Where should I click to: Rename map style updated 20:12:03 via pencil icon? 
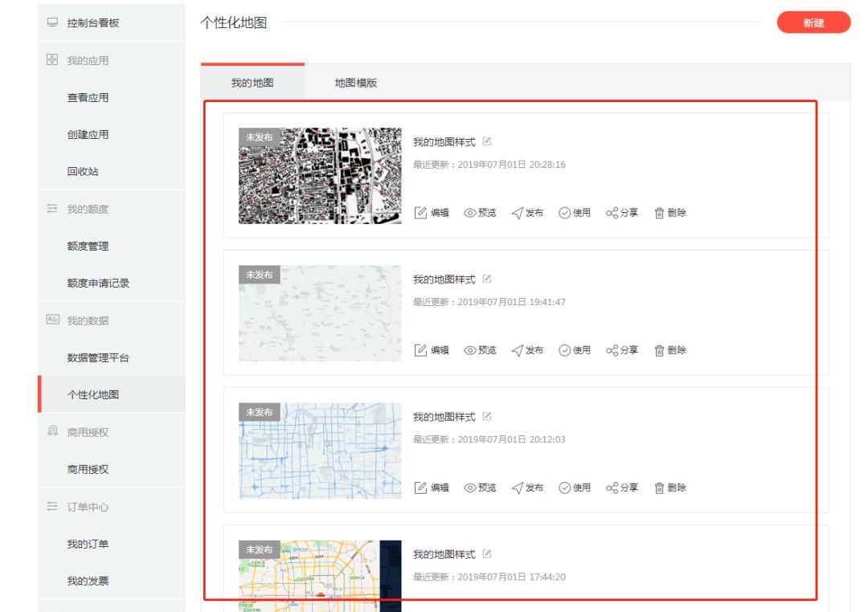pyautogui.click(x=487, y=416)
